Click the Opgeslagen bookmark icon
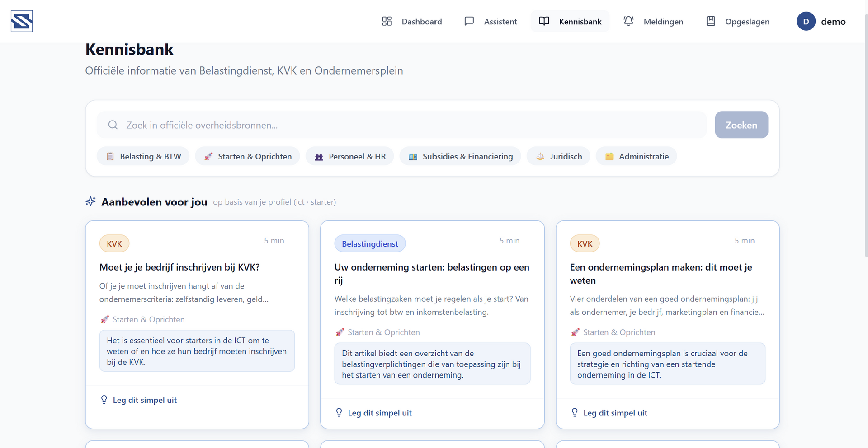 click(x=711, y=21)
